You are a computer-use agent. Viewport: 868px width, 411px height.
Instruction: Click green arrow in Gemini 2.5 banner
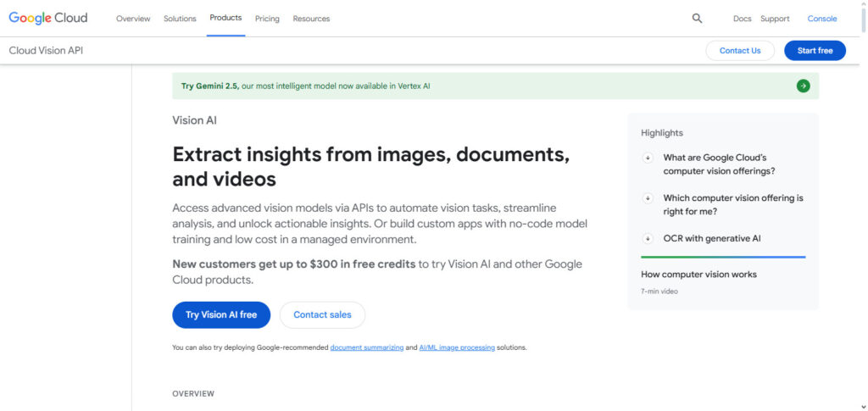tap(803, 86)
